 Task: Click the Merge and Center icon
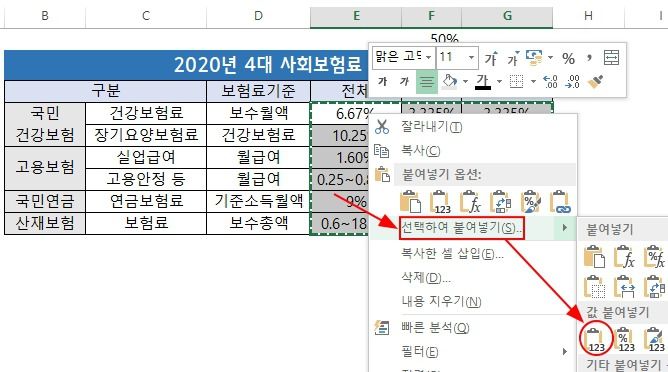pyautogui.click(x=611, y=58)
